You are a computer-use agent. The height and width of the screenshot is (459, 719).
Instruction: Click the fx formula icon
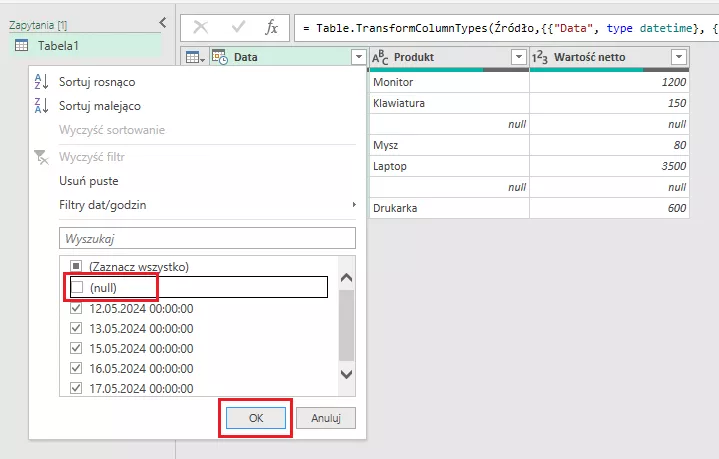[271, 27]
